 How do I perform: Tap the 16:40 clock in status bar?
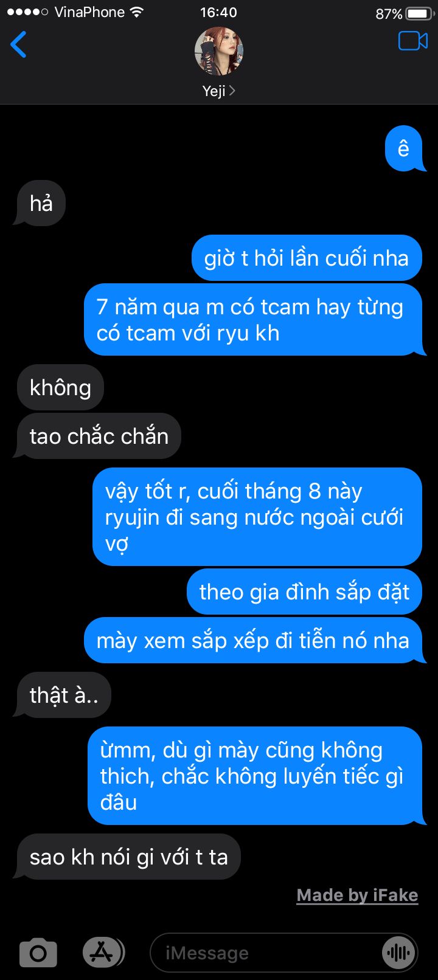point(218,12)
